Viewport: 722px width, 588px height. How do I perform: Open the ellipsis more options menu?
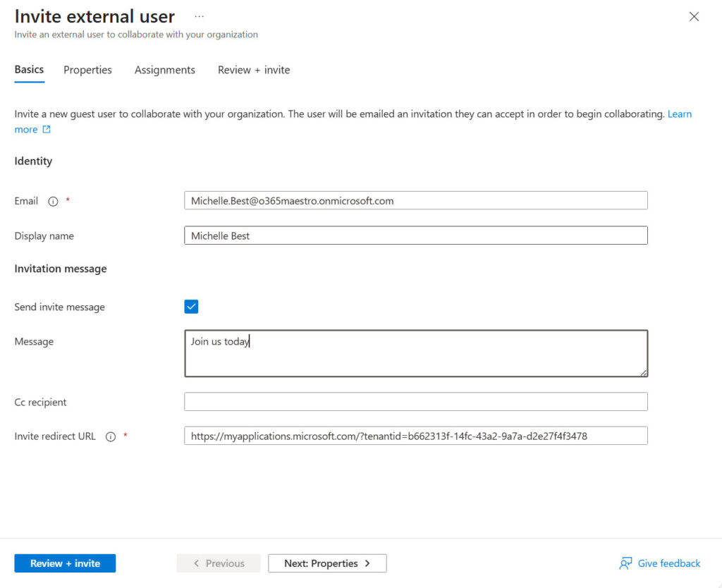(200, 16)
